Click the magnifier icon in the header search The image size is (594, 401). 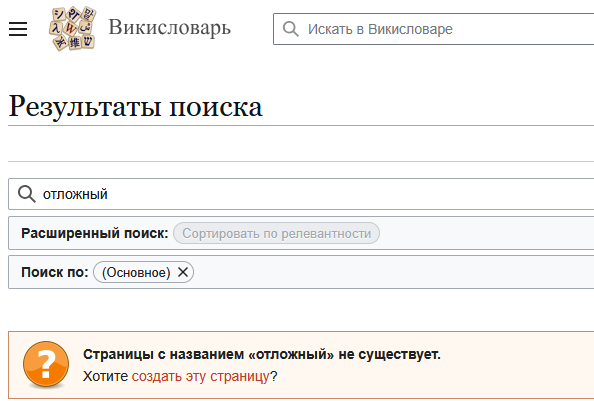click(x=291, y=29)
